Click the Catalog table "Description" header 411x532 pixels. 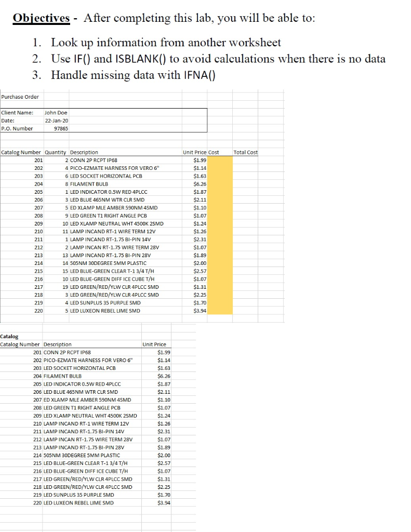58,344
